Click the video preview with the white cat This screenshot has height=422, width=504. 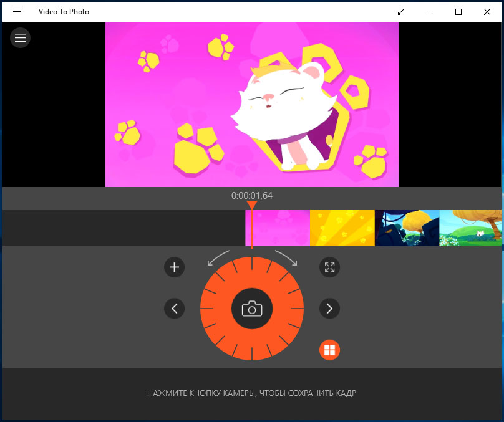coord(251,104)
